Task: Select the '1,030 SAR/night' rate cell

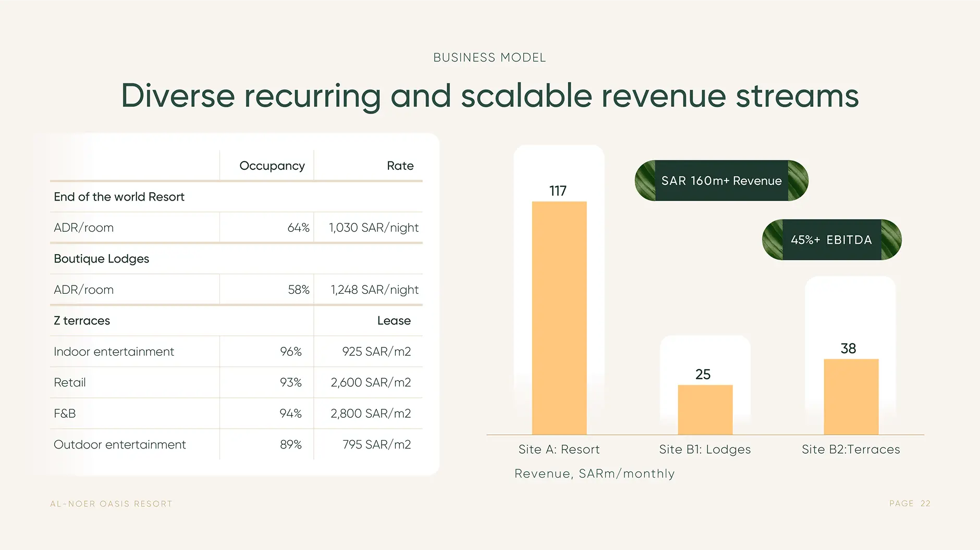Action: [373, 228]
